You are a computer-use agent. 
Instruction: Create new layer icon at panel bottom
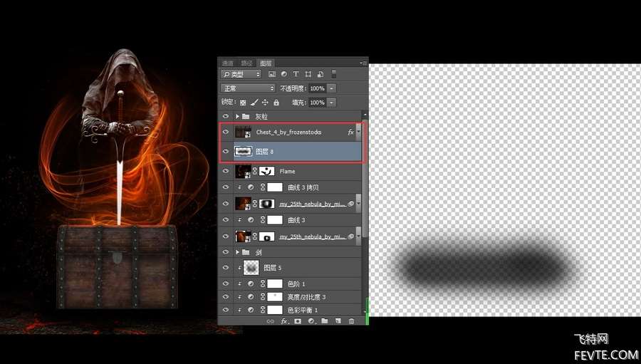338,321
